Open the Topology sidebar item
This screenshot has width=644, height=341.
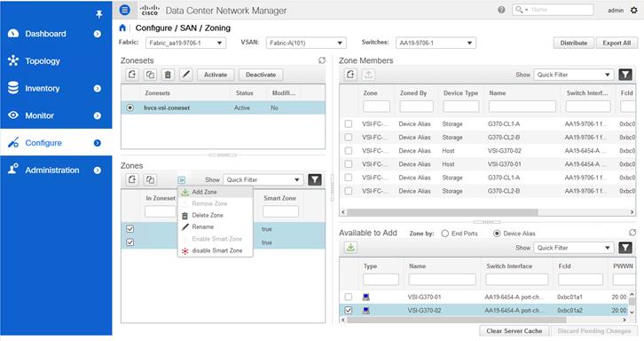[56, 61]
